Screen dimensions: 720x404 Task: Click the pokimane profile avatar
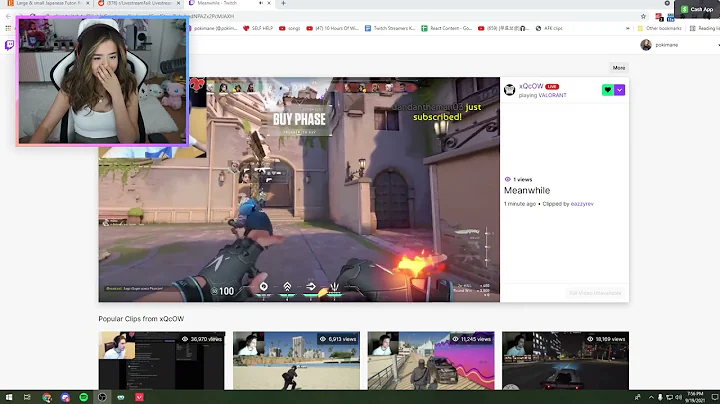pyautogui.click(x=646, y=45)
